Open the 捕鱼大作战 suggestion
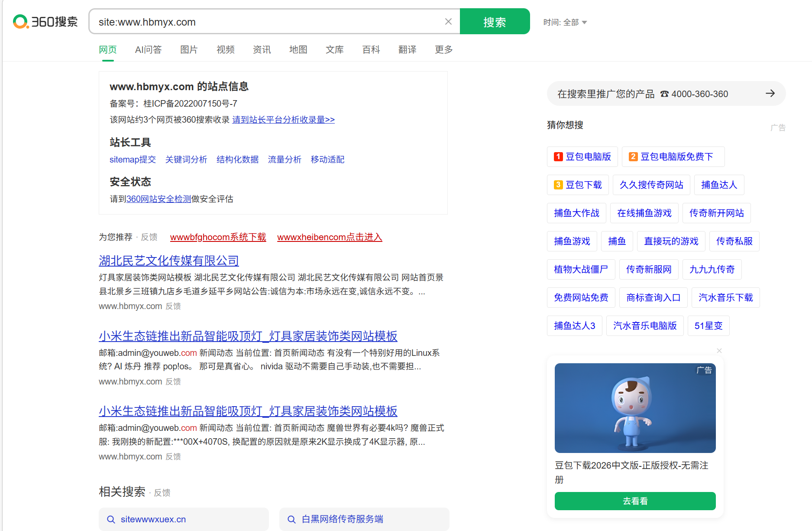This screenshot has width=812, height=531. click(576, 213)
